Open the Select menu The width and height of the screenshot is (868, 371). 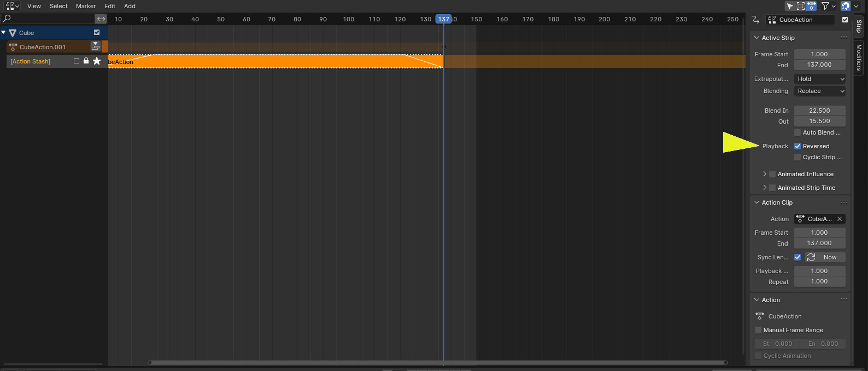coord(58,6)
